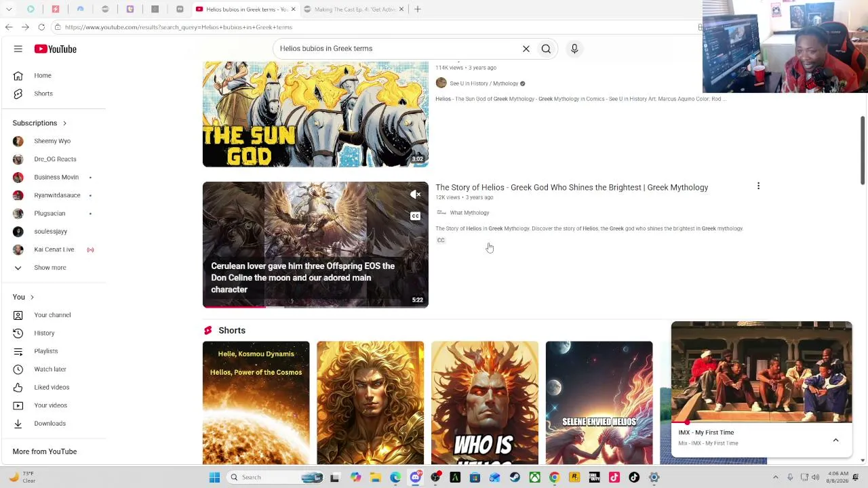Reload the page in the browser
Screen dimensions: 868x488
click(x=41, y=27)
